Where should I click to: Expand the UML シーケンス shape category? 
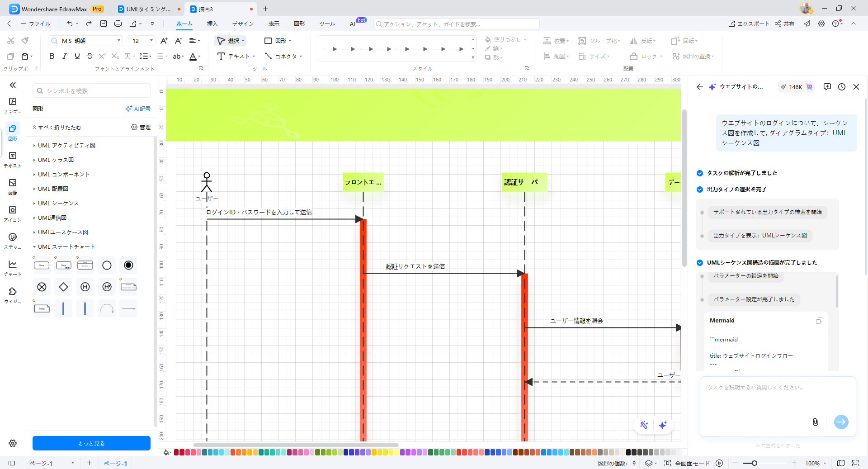point(58,204)
